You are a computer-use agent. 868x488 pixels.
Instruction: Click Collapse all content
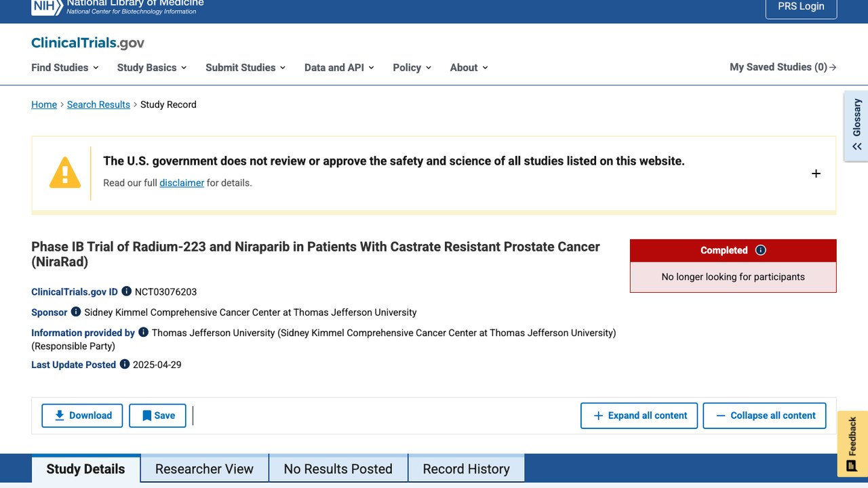(765, 415)
